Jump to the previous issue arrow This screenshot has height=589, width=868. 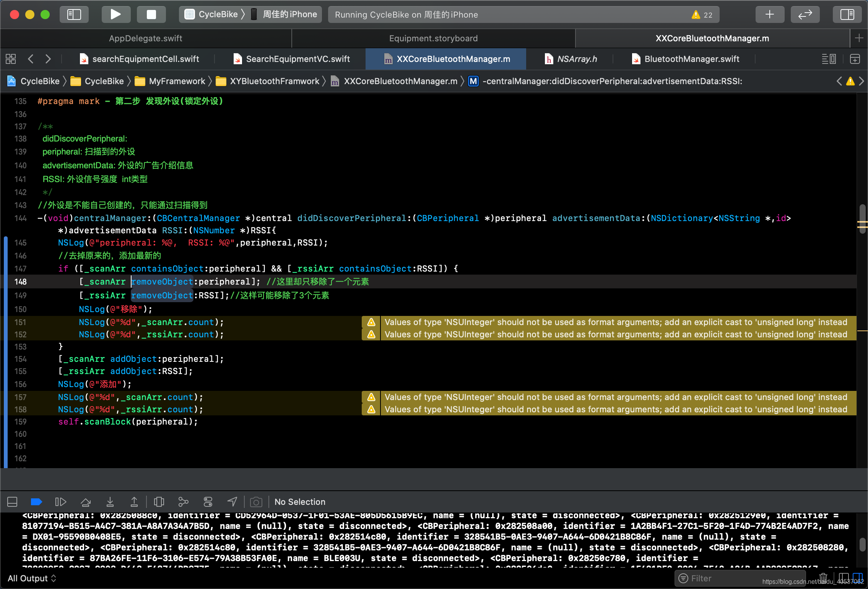[839, 81]
